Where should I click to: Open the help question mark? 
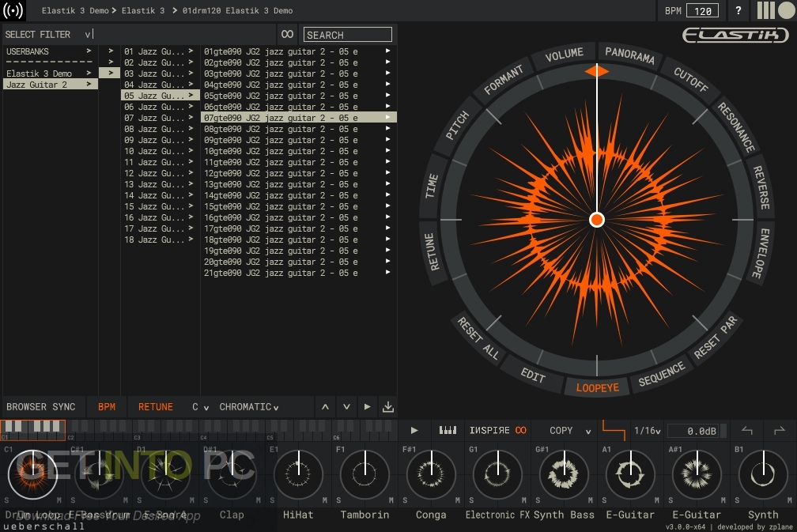(x=738, y=10)
